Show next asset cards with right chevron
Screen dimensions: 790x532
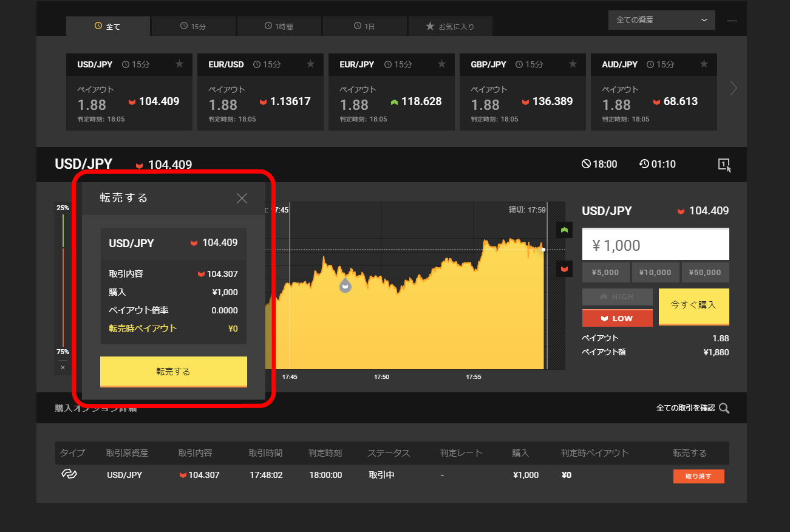click(734, 89)
